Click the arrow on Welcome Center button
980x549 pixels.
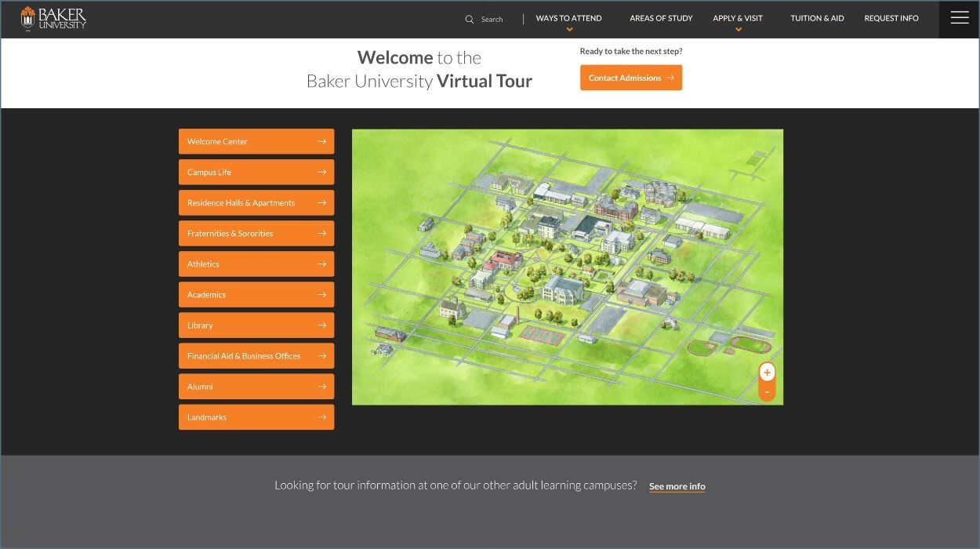322,142
